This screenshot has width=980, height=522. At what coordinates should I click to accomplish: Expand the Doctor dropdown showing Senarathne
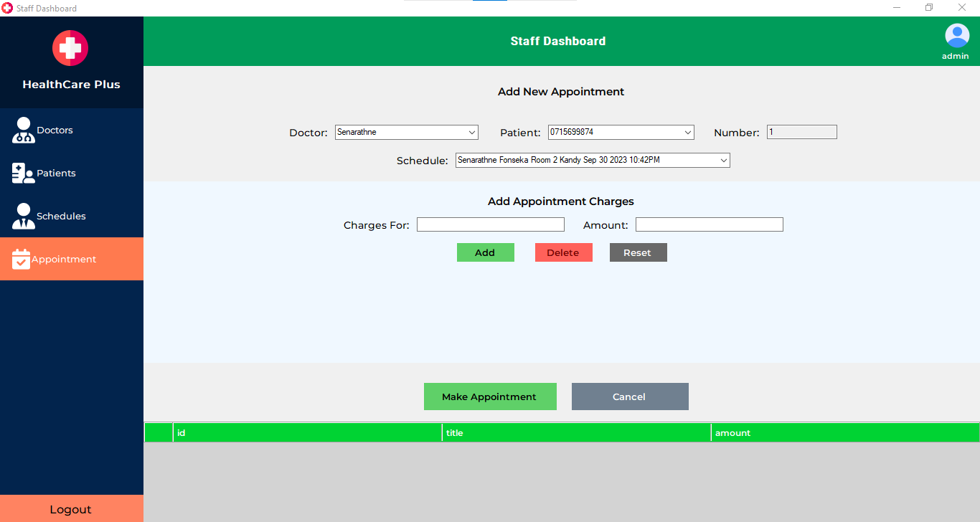407,132
